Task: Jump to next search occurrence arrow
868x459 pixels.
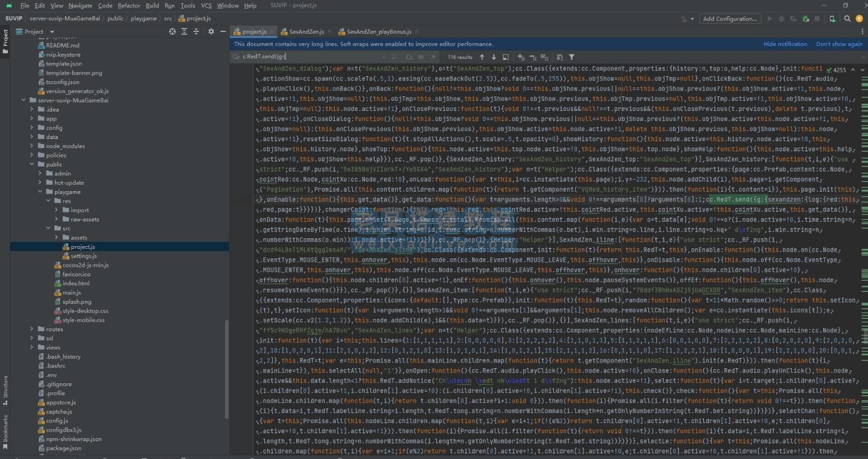Action: click(493, 57)
